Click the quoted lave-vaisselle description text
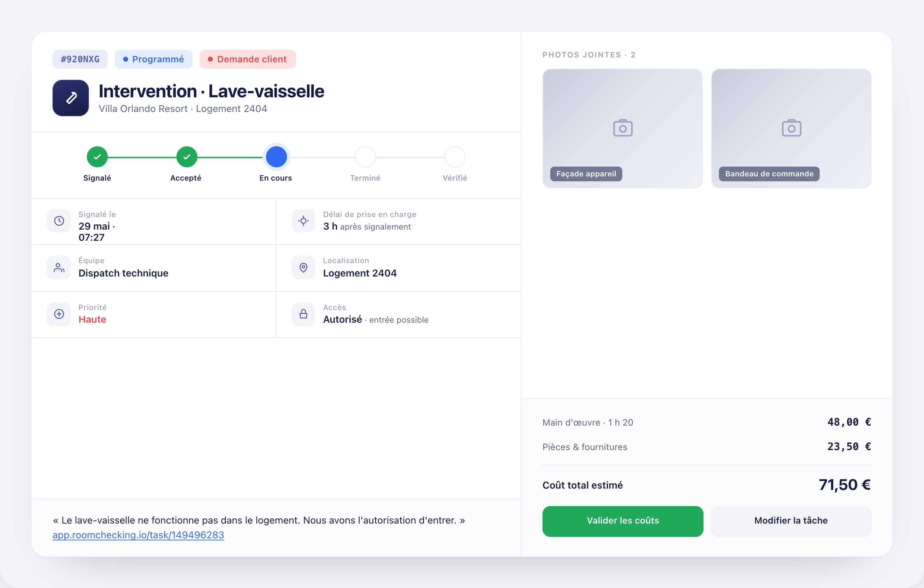Screen dimensions: 924x588 point(259,520)
